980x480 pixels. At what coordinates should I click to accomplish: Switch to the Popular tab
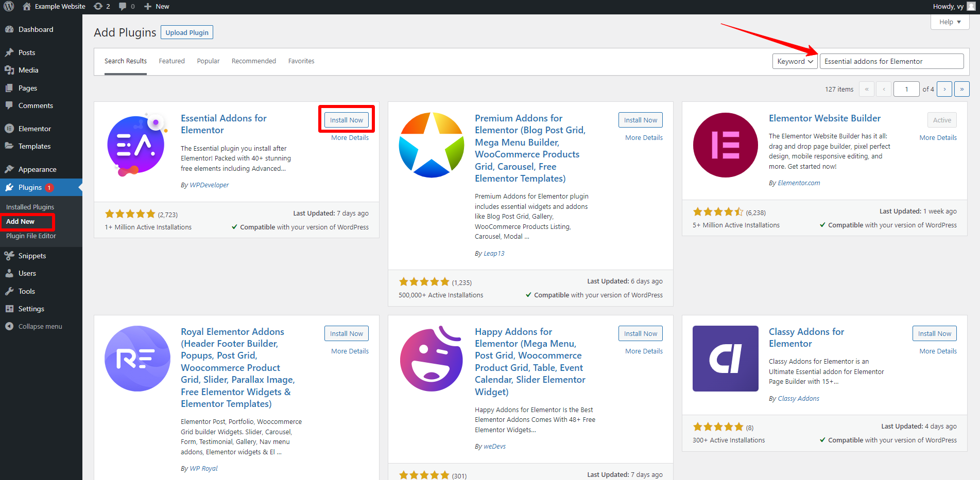(208, 61)
